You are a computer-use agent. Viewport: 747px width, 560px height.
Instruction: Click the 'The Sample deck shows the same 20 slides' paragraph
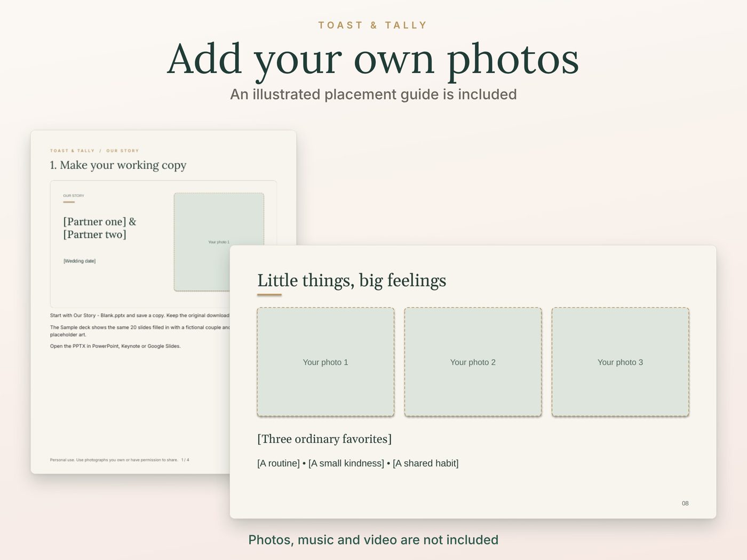[x=140, y=331]
